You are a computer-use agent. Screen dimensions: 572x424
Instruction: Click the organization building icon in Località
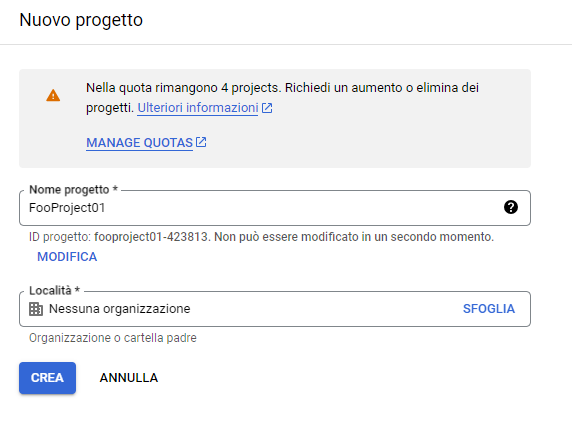click(x=36, y=309)
